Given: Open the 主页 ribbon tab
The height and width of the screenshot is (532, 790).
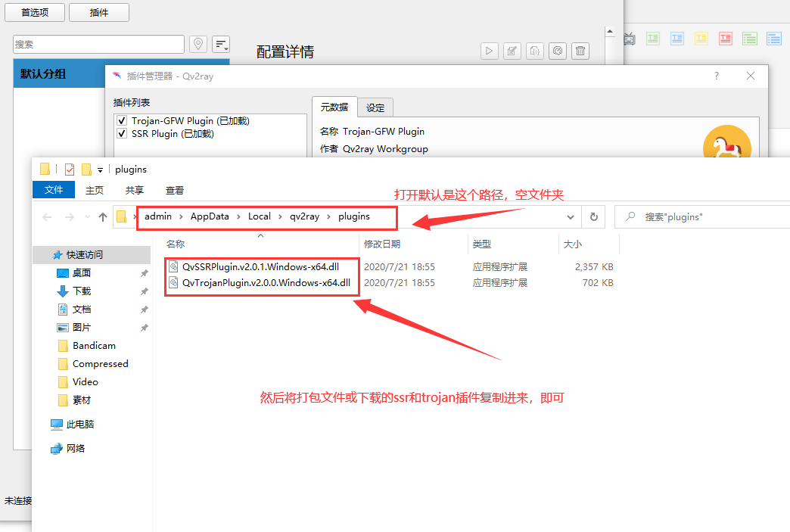Looking at the screenshot, I should tap(95, 191).
